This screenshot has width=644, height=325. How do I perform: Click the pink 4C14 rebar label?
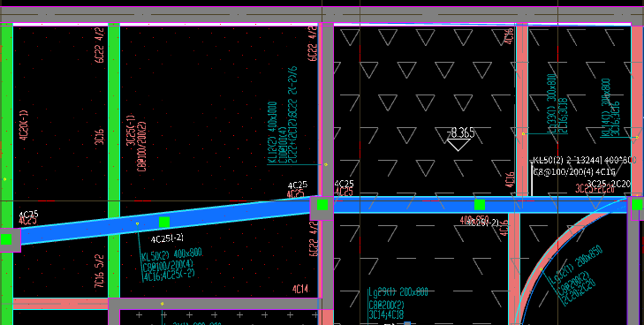[x=300, y=290]
